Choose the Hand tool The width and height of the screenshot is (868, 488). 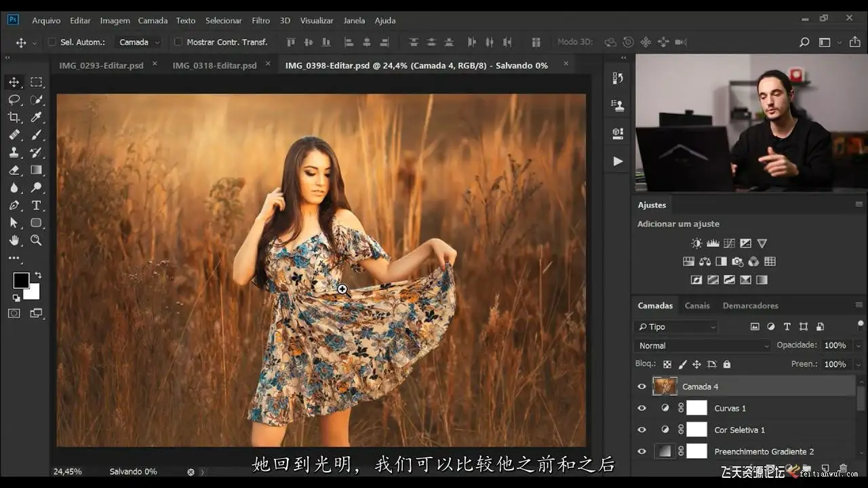pos(14,241)
